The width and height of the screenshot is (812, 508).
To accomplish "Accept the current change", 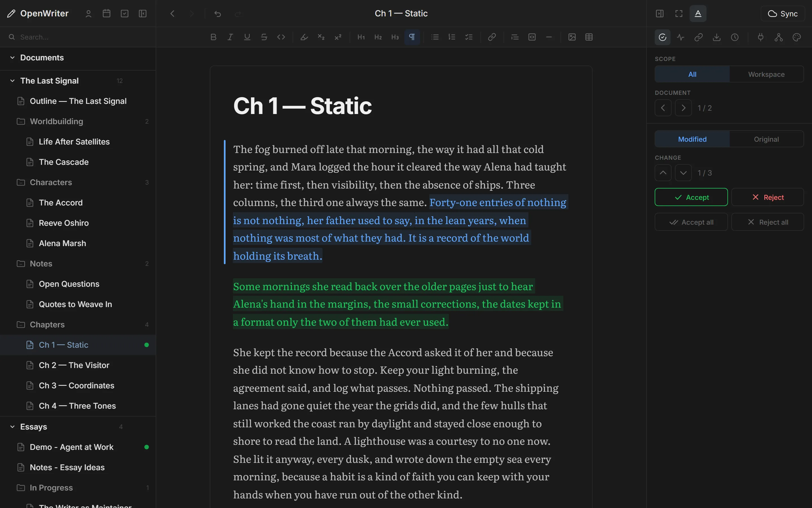I will click(691, 197).
